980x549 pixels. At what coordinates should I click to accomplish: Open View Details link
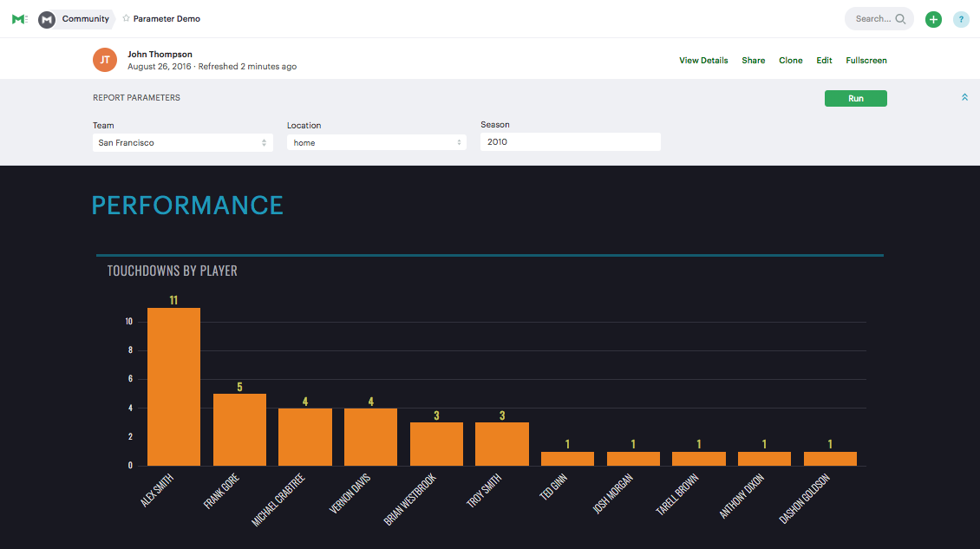tap(703, 61)
